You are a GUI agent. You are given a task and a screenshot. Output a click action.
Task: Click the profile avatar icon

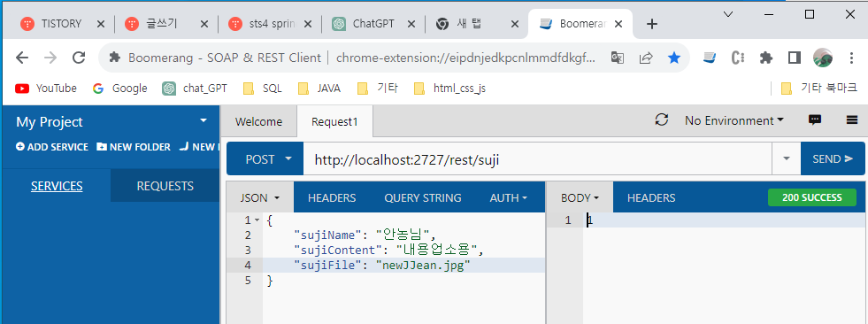tap(823, 58)
